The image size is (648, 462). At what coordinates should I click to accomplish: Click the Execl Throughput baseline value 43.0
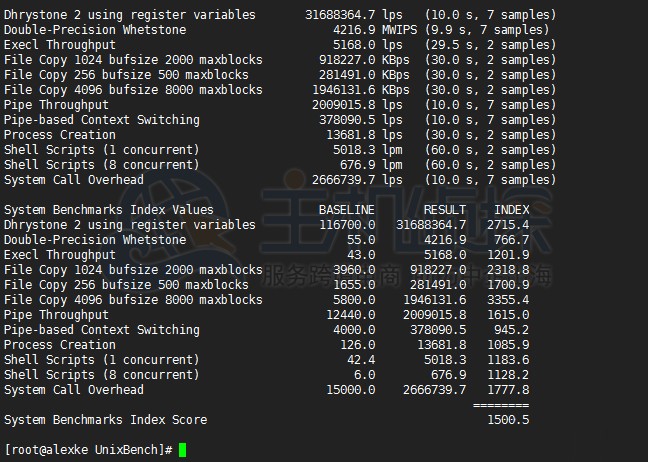[x=360, y=255]
